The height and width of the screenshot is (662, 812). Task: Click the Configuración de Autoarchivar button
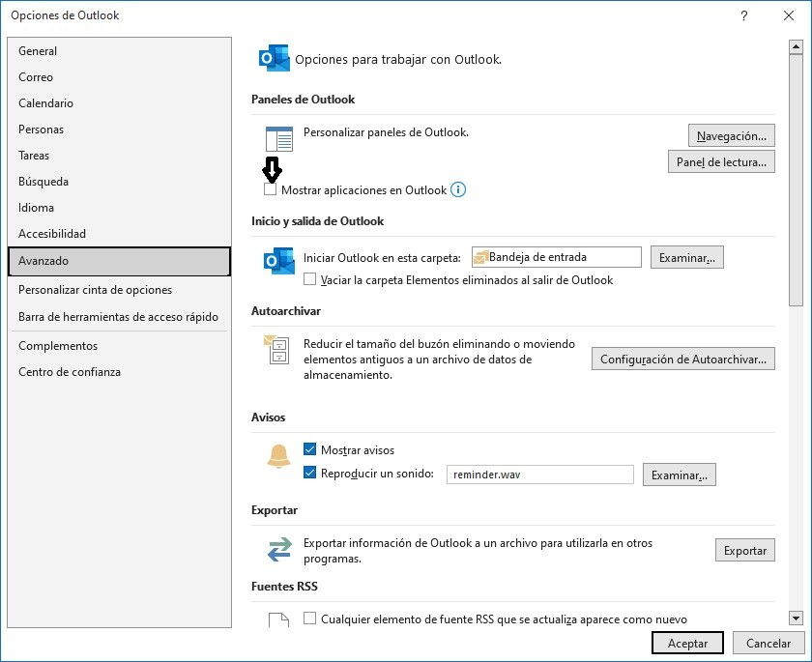click(683, 360)
